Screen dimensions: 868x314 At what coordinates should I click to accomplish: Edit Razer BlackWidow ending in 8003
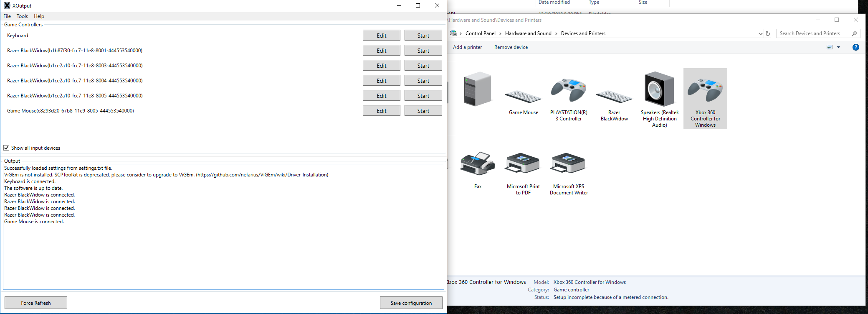[x=381, y=66]
